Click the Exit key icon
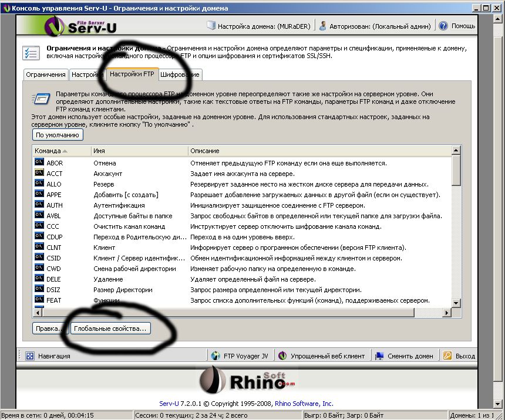 click(447, 355)
